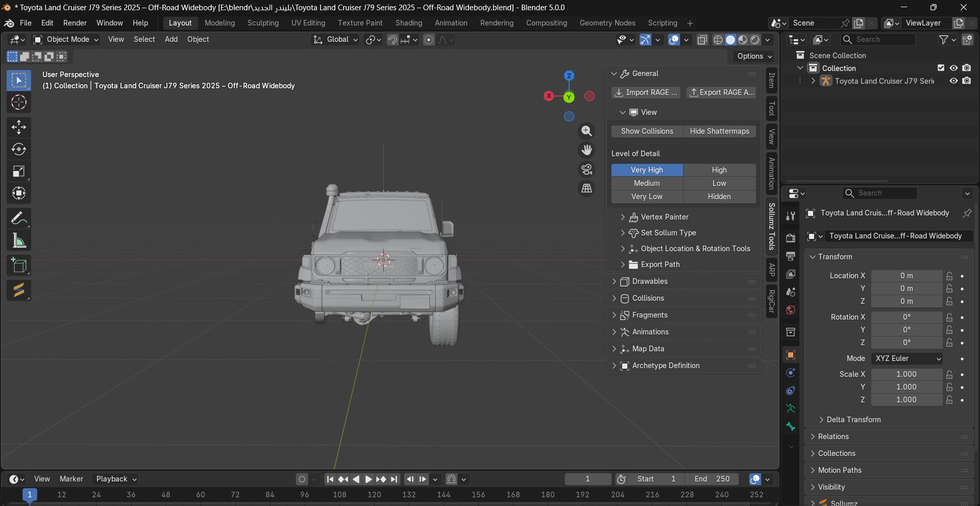980x506 pixels.
Task: Open the Options dropdown in viewport
Action: (x=754, y=56)
